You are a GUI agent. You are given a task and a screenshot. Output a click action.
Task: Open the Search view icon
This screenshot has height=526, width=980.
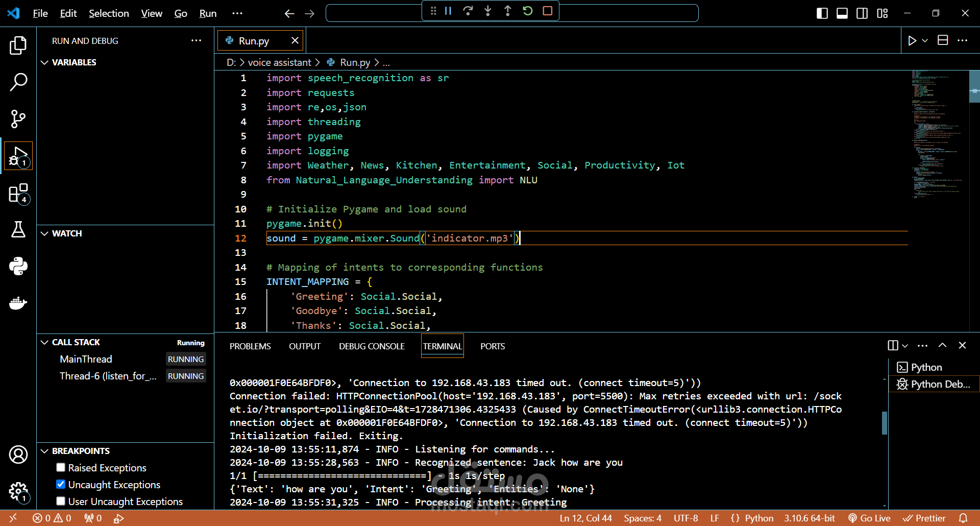pos(18,82)
